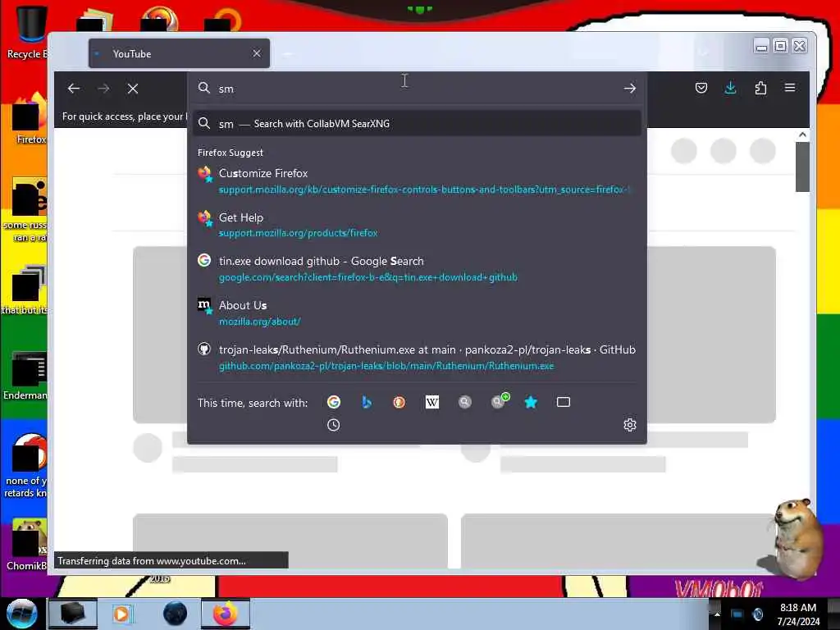Click the Go arrow in the address bar
This screenshot has width=840, height=630.
point(629,89)
